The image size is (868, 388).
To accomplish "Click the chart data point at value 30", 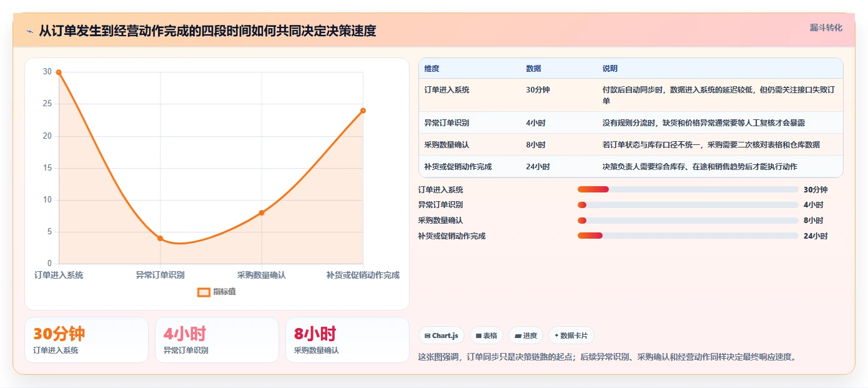I will pyautogui.click(x=59, y=72).
